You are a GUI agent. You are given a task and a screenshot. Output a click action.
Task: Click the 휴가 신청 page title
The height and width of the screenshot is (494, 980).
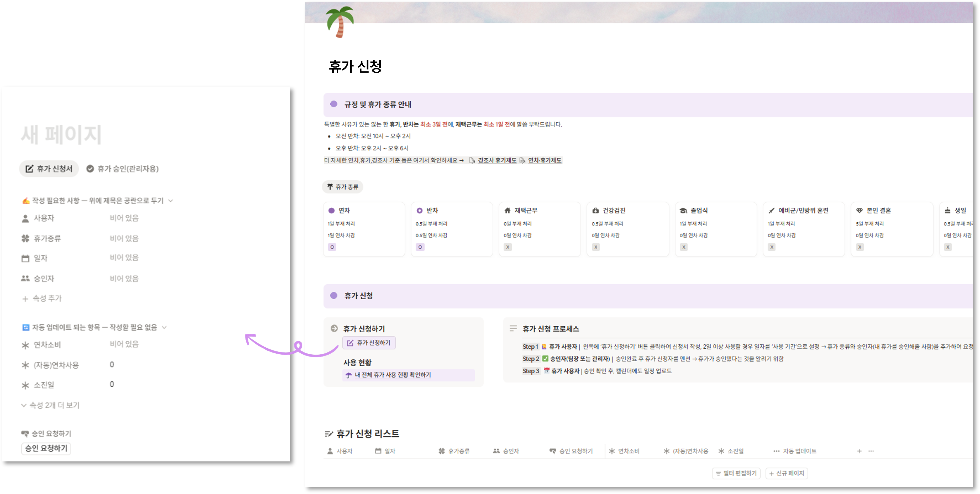pyautogui.click(x=355, y=67)
